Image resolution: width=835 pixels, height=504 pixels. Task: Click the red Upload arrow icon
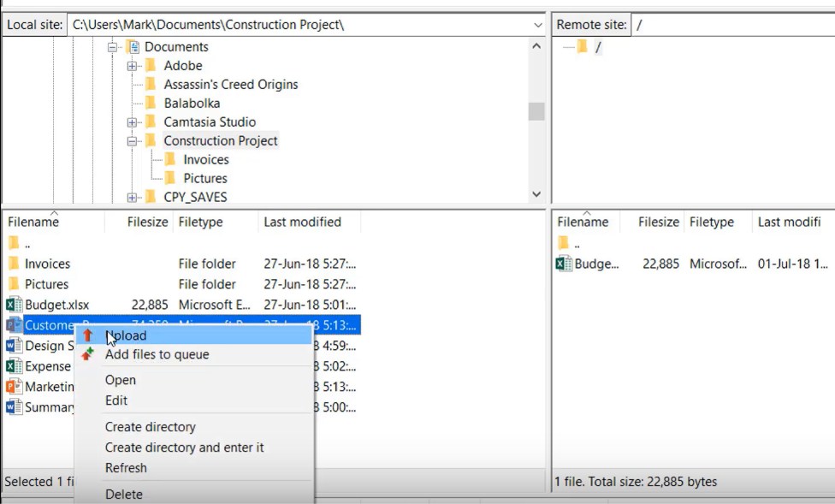88,335
